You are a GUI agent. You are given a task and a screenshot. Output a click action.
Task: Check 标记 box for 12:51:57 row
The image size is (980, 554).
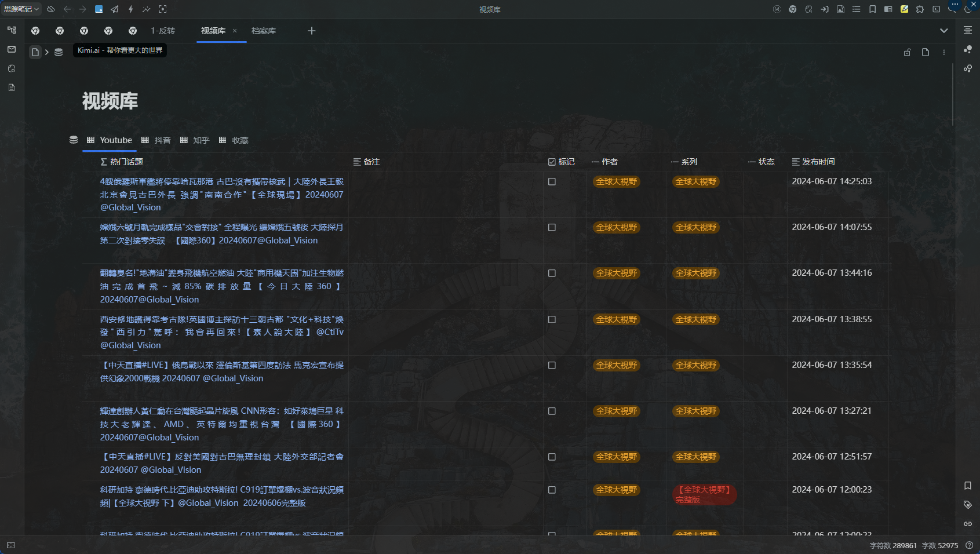tap(552, 457)
